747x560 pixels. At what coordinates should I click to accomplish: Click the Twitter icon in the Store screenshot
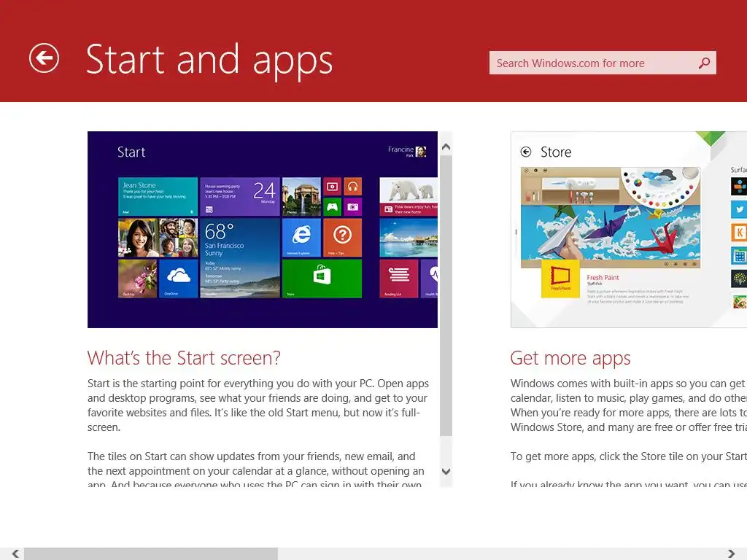pyautogui.click(x=739, y=209)
